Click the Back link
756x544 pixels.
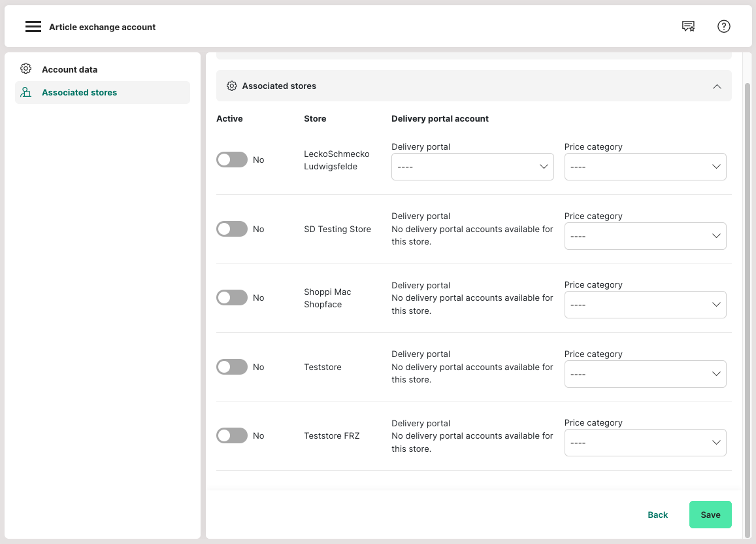657,515
